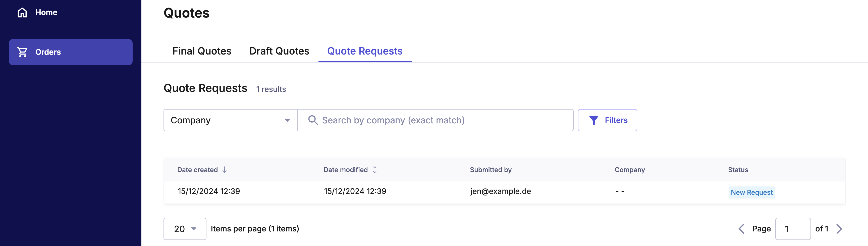
Task: Switch to the Draft Quotes tab
Action: (x=279, y=51)
